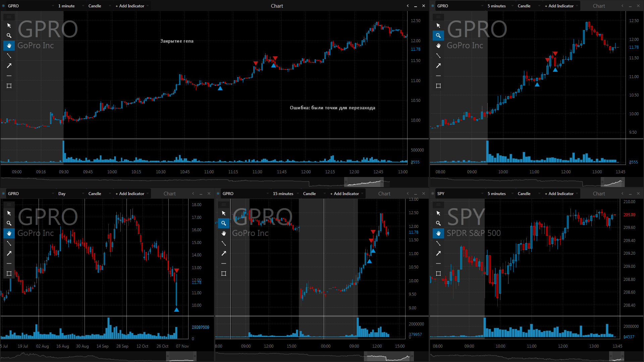Grab navigator range handle under GPRO 15 minutes chart
Viewport: 644px width, 362px height.
(389, 356)
